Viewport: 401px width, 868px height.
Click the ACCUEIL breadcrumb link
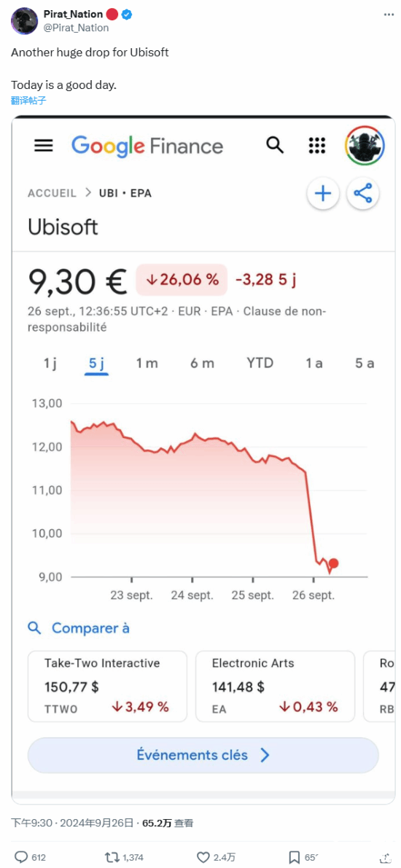point(52,193)
